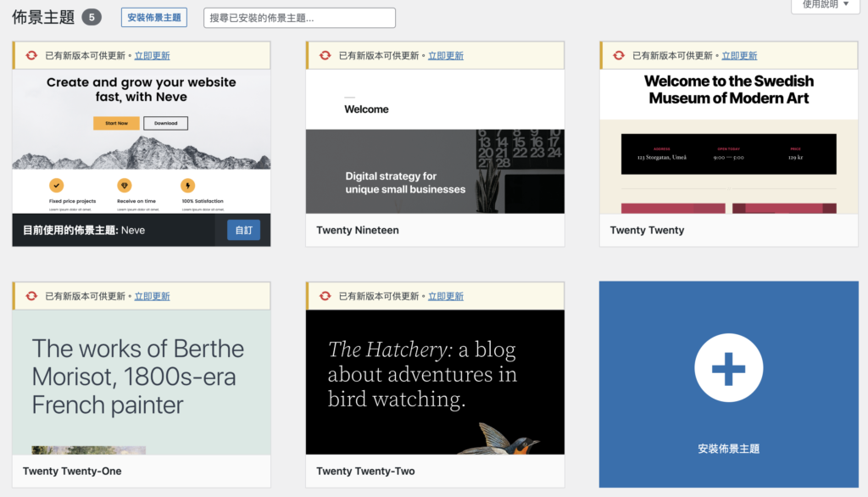Click 已有新版本可供更新 text on Twenty Twenty-Two card
The width and height of the screenshot is (868, 497).
click(x=379, y=296)
